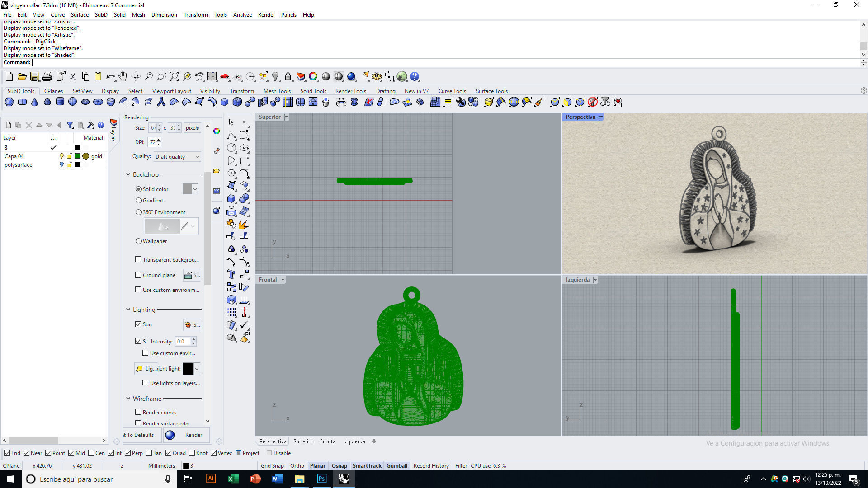Click the green Capa 04 layer color swatch
The image size is (868, 488).
tap(77, 156)
